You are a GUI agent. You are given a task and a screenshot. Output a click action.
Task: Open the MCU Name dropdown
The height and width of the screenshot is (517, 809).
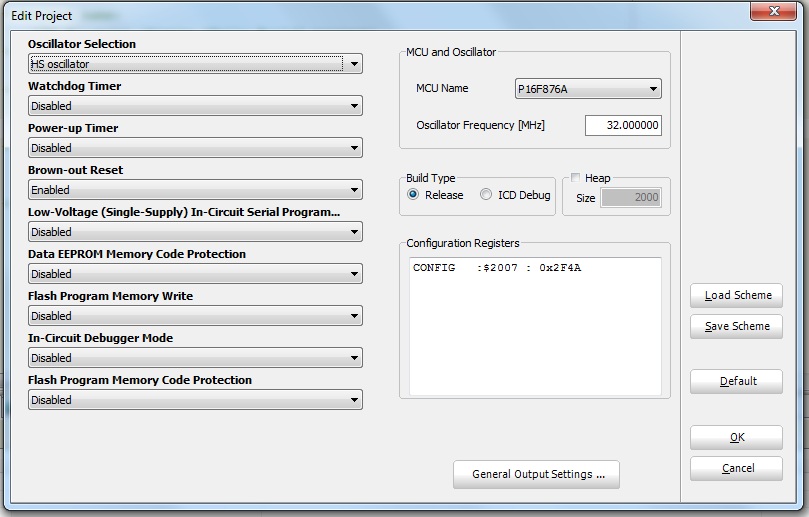(x=588, y=89)
